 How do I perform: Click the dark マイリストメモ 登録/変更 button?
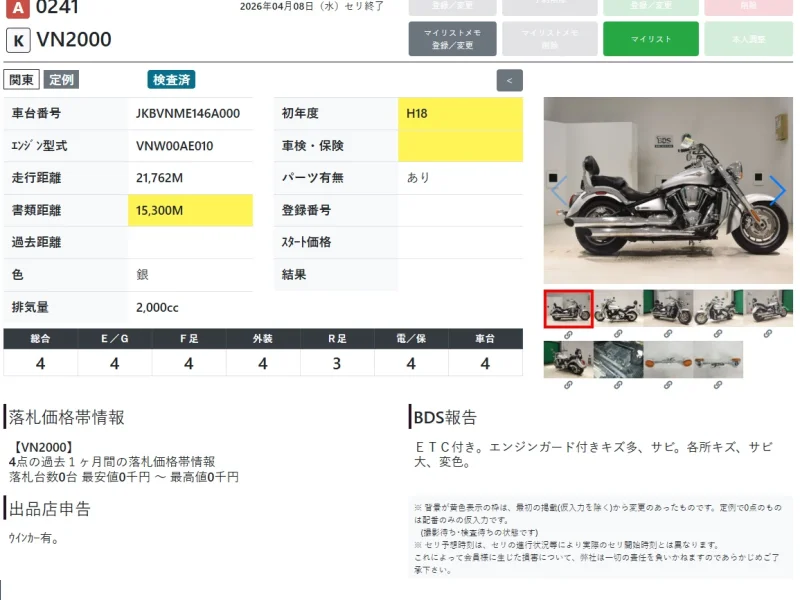point(452,39)
